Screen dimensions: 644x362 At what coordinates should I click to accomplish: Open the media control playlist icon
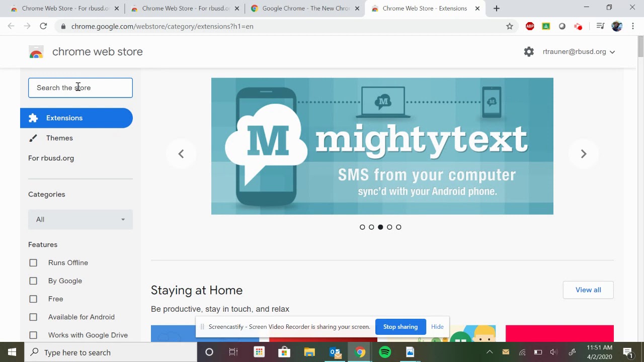600,26
